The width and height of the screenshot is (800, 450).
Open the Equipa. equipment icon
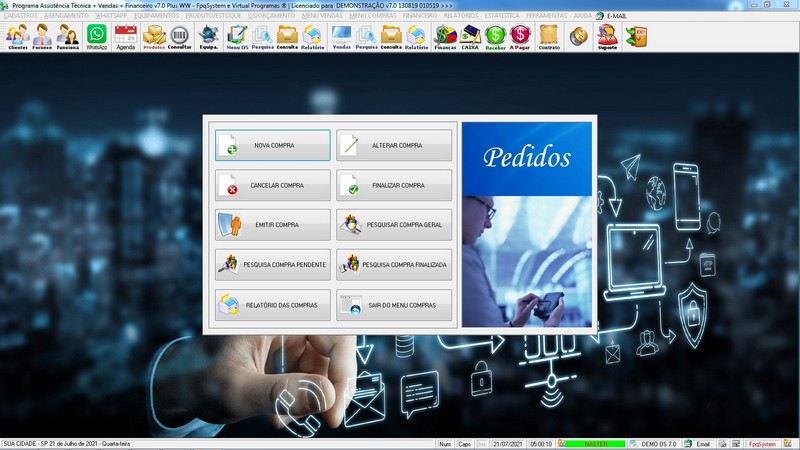(209, 37)
